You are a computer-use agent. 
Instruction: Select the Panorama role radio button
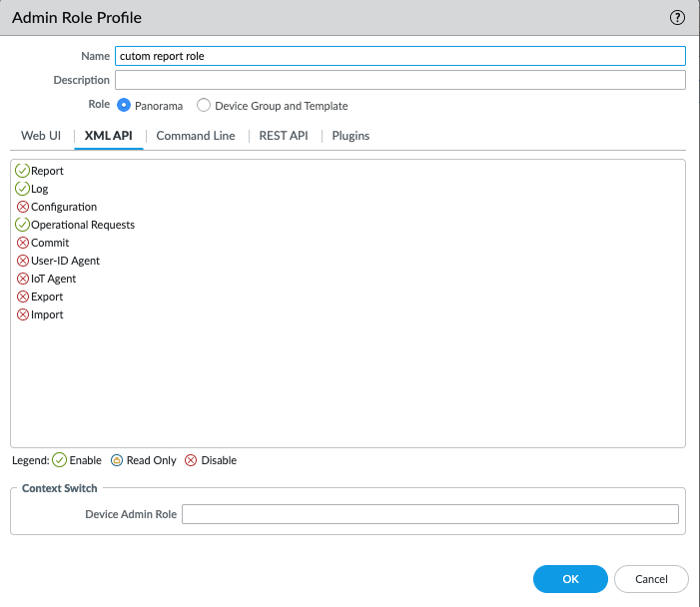(x=125, y=106)
